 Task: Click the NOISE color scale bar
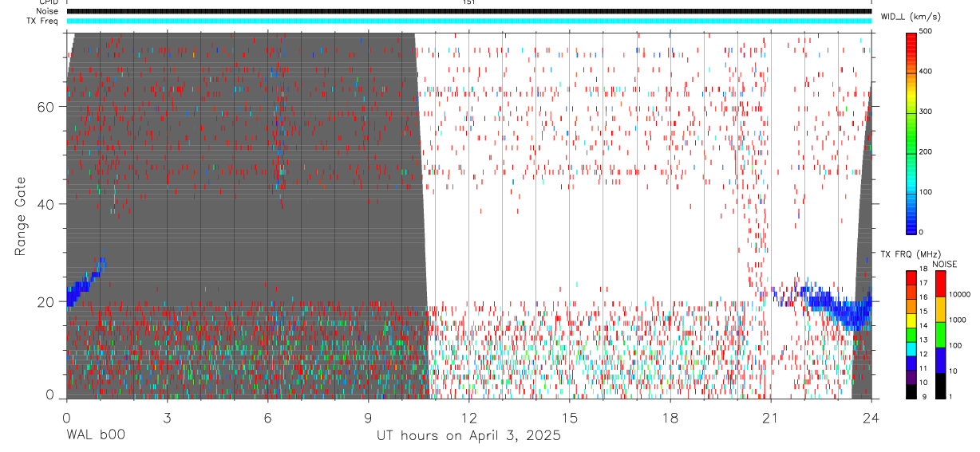pyautogui.click(x=940, y=334)
